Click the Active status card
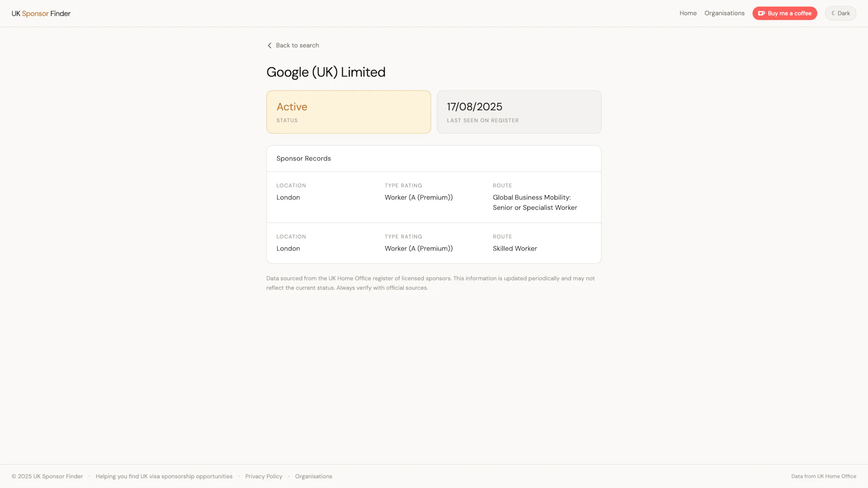The height and width of the screenshot is (488, 868). pos(348,112)
